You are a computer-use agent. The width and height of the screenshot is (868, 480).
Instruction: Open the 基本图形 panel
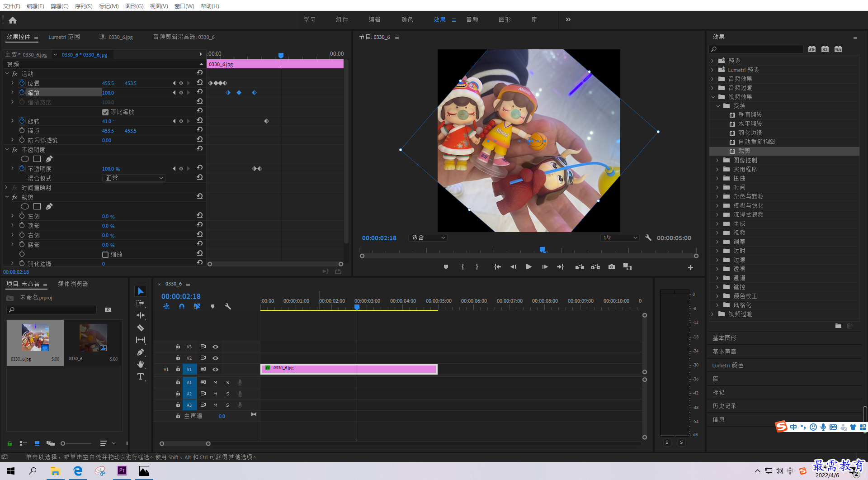pyautogui.click(x=724, y=338)
